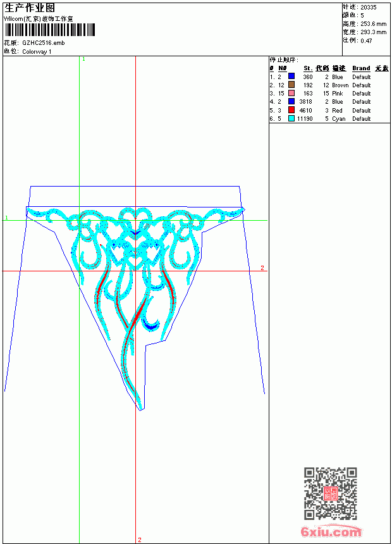The height and width of the screenshot is (544, 392).
Task: Click the file name GZHC2516.emb
Action: pyautogui.click(x=44, y=43)
